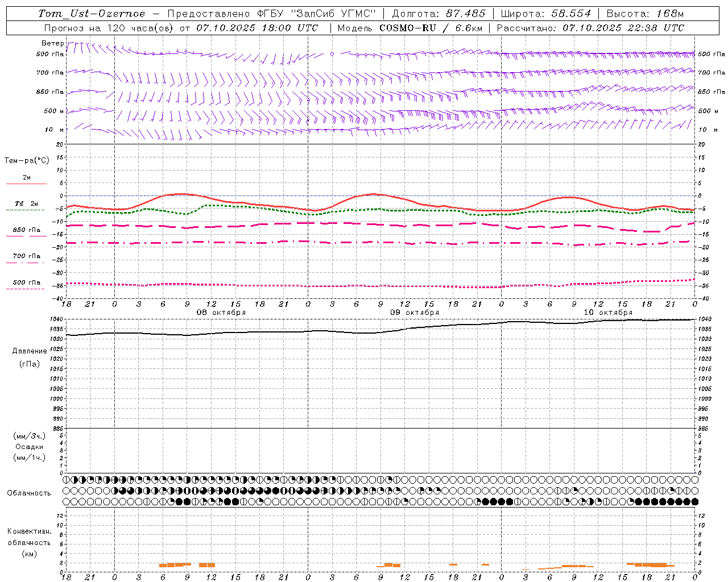
Task: Select the Долгота: 87.485 value
Action: click(x=439, y=14)
